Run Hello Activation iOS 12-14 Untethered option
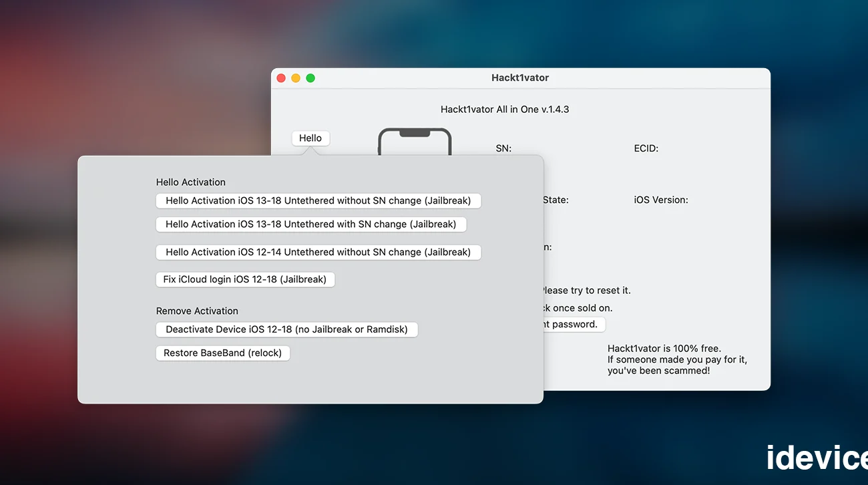 (318, 253)
